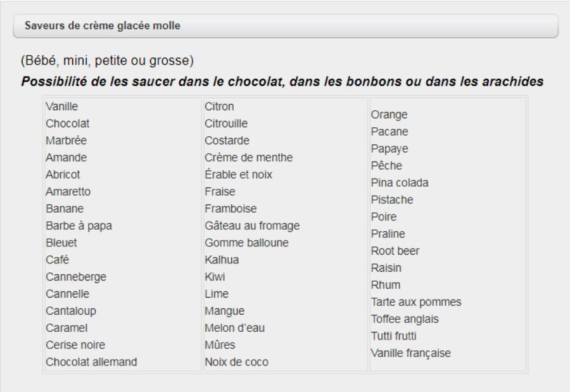
Task: Select 'Pina colada' in the third column
Action: (x=400, y=183)
